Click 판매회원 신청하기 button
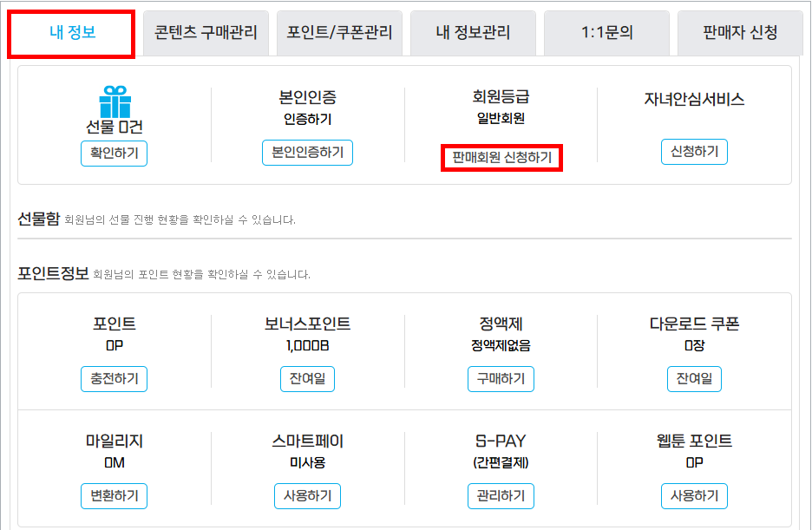This screenshot has height=530, width=812. (x=501, y=157)
